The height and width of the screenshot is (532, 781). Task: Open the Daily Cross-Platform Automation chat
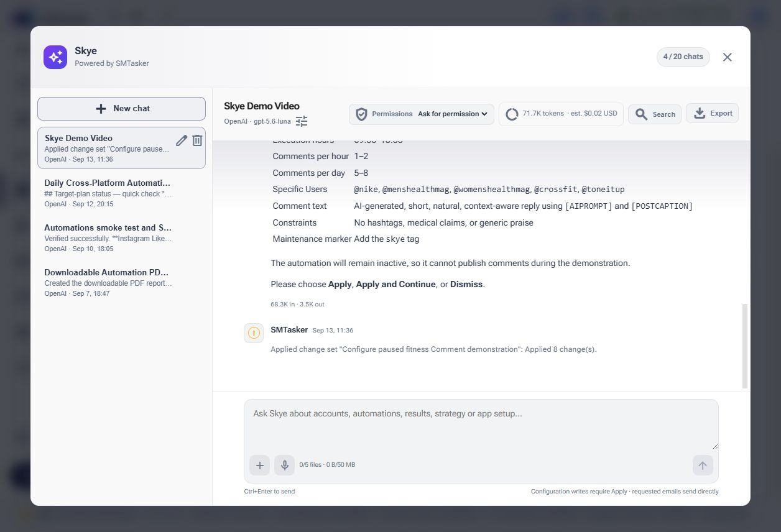click(x=121, y=193)
